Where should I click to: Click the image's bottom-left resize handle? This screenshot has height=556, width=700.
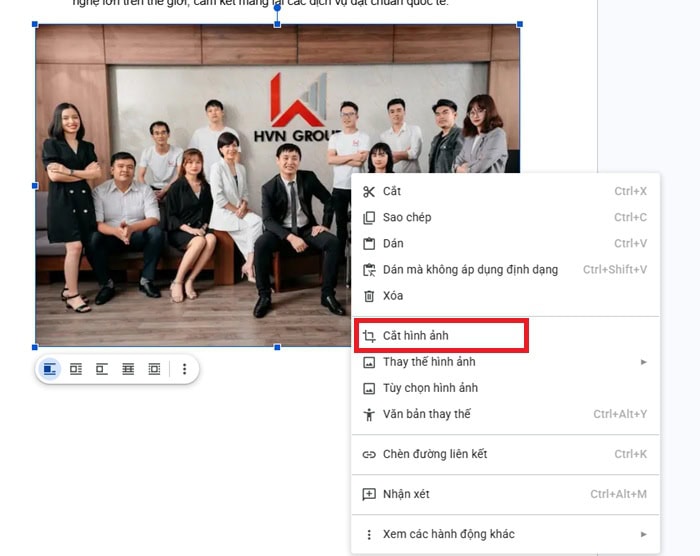[35, 347]
